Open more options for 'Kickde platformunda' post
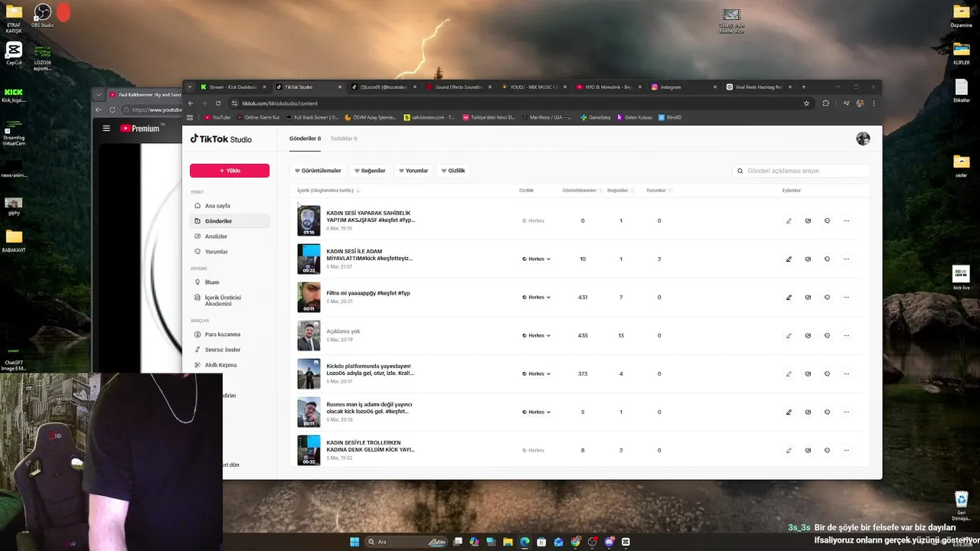 coord(846,373)
